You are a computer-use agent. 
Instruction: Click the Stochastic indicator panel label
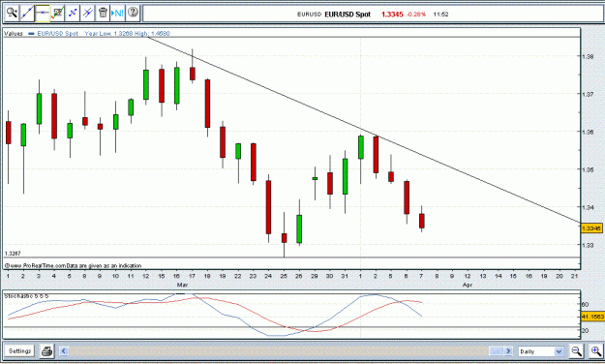[26, 296]
